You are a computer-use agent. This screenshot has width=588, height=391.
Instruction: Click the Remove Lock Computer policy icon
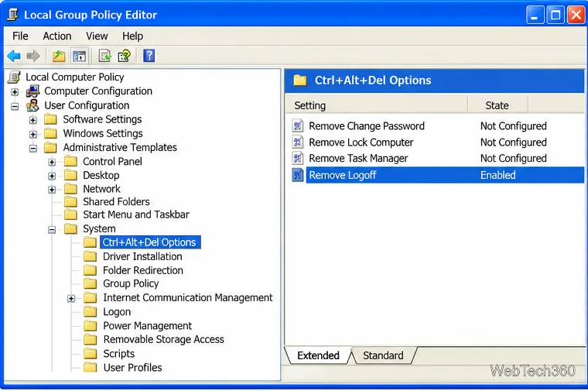297,142
